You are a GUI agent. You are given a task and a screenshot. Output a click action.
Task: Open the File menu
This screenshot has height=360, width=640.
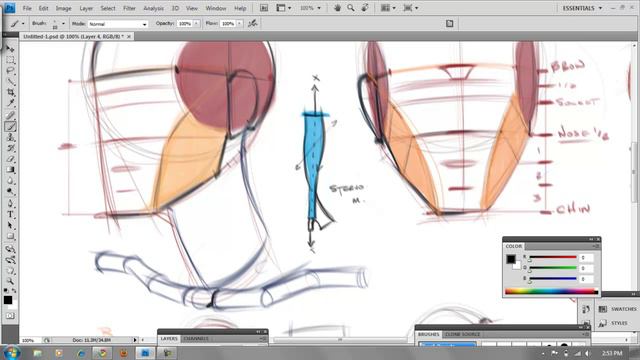pos(27,8)
